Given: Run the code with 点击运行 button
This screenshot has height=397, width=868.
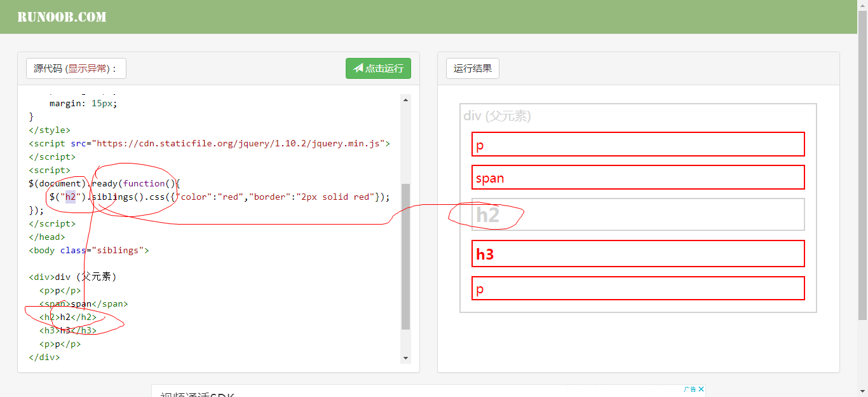Looking at the screenshot, I should pyautogui.click(x=378, y=69).
